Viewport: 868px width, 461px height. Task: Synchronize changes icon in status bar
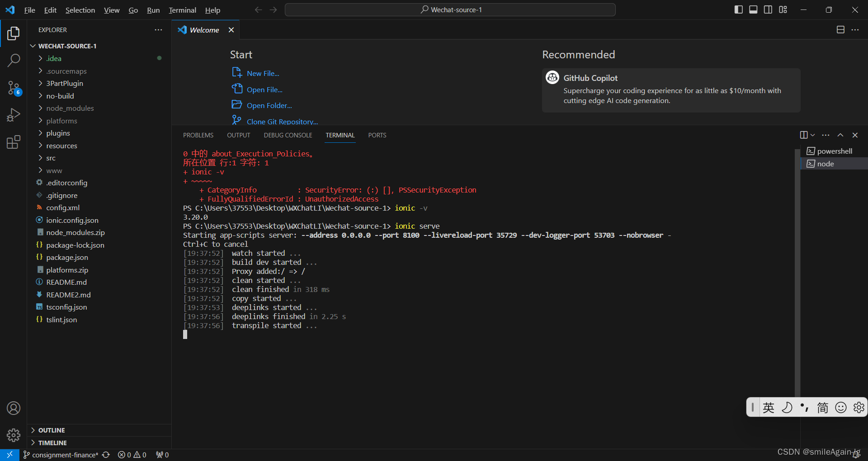[x=106, y=455]
